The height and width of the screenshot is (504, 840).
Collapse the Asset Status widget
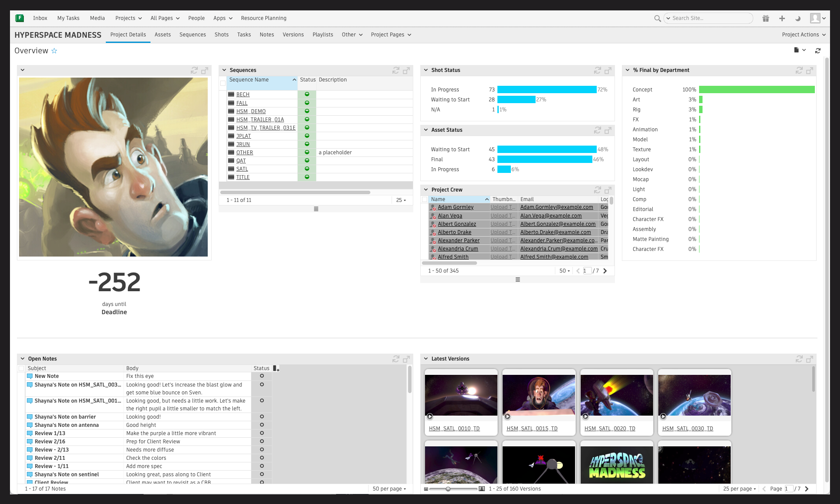426,130
